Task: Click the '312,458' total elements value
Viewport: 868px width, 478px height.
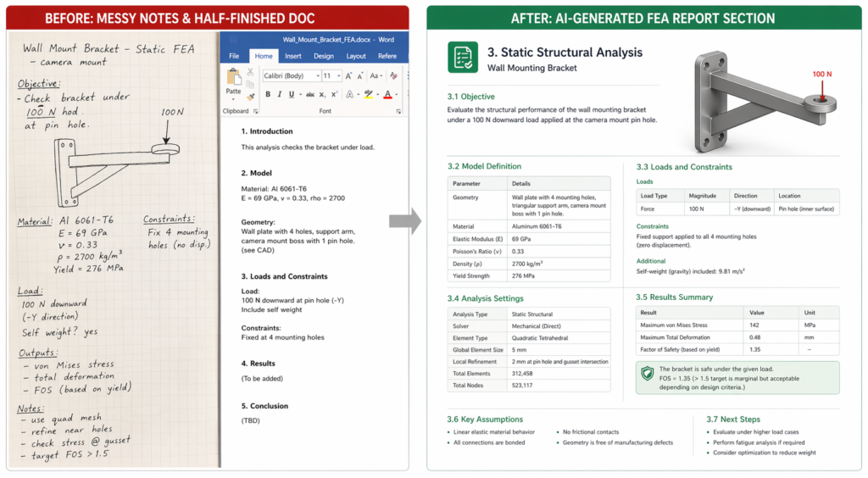Action: point(522,374)
